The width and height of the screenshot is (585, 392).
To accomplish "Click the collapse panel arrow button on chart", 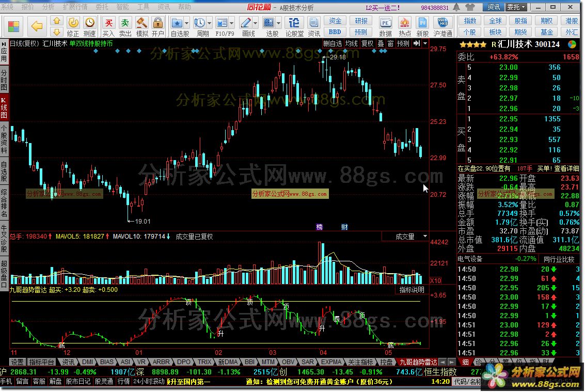I will 417,44.
